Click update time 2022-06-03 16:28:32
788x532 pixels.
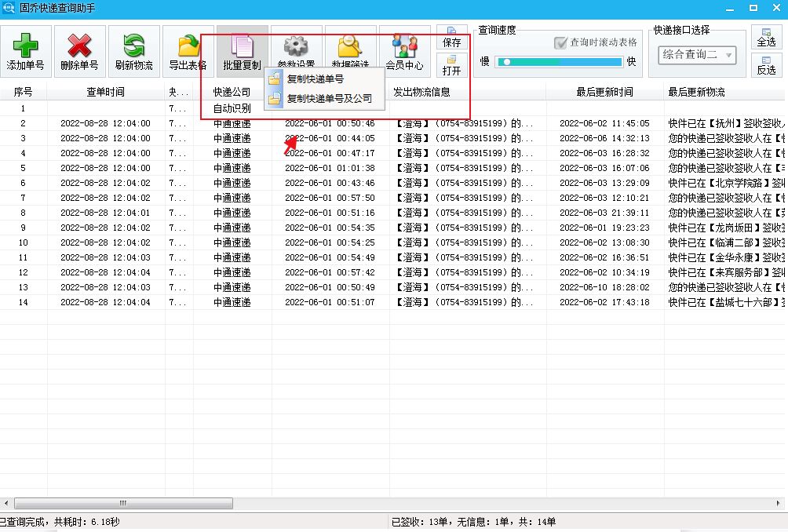pos(604,153)
